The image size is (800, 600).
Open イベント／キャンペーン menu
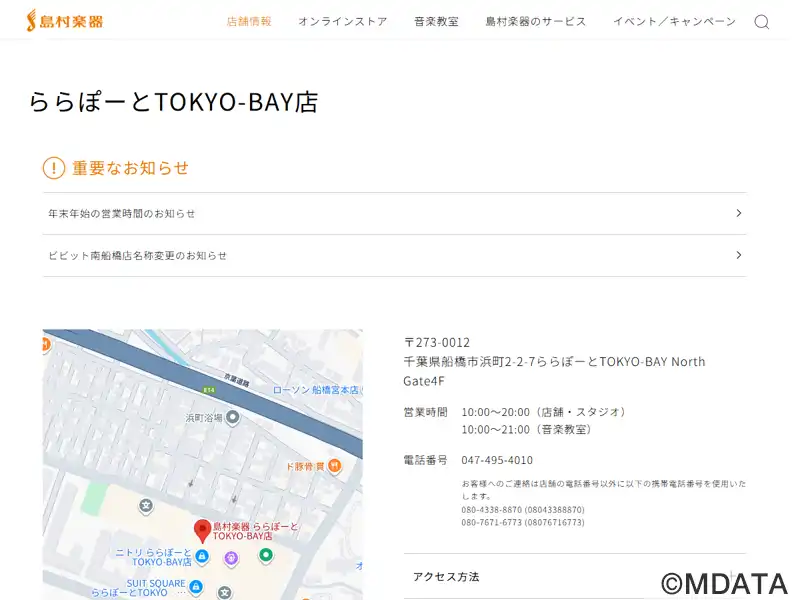tap(674, 21)
